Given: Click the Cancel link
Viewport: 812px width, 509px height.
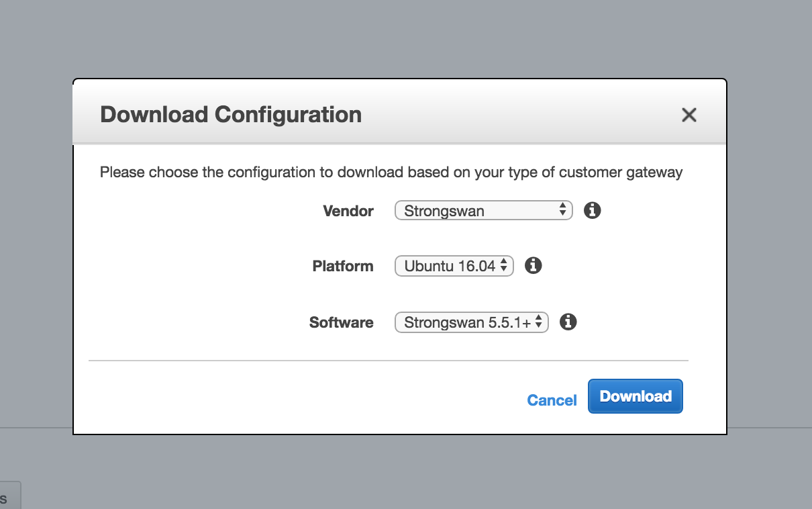Looking at the screenshot, I should tap(552, 400).
